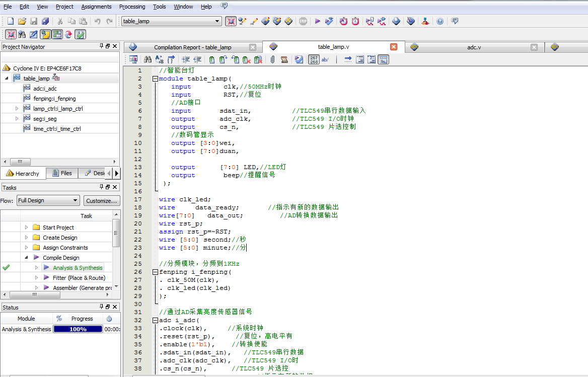The width and height of the screenshot is (588, 377).
Task: Start compilation with the purple play icon
Action: tap(317, 21)
